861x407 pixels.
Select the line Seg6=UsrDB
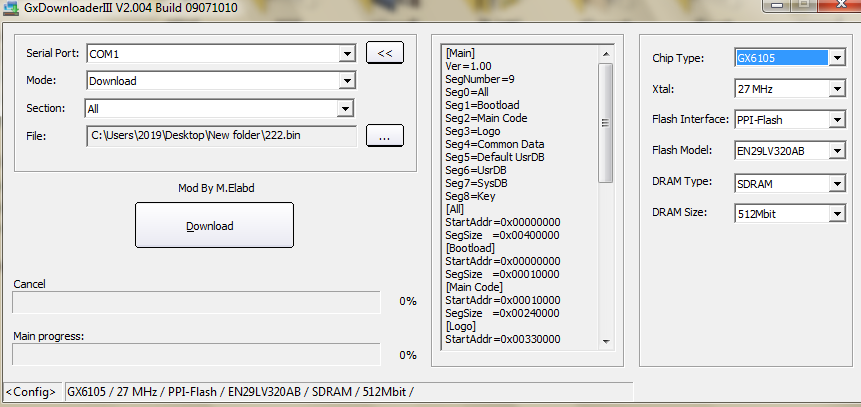point(476,170)
